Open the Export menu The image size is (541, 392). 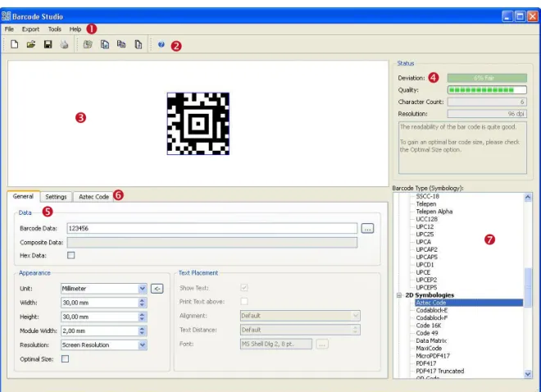pyautogui.click(x=30, y=30)
